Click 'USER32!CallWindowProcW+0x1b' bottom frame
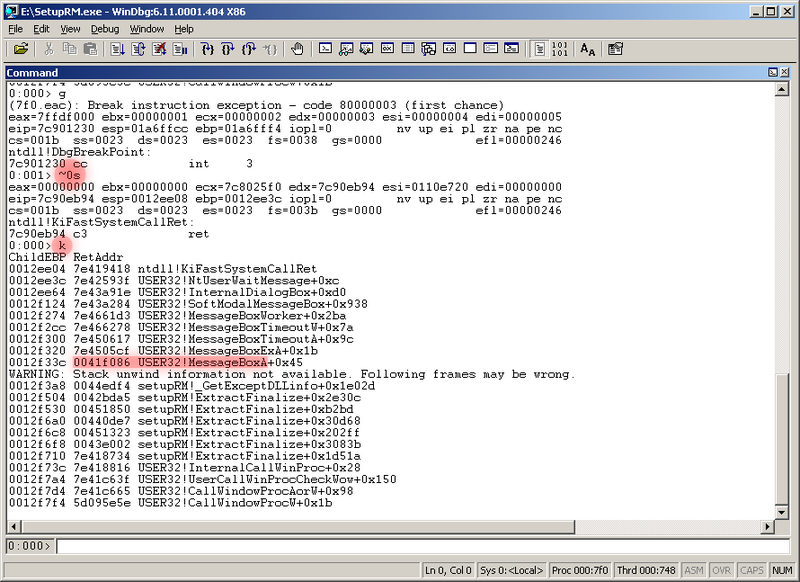This screenshot has width=800, height=582. pyautogui.click(x=235, y=503)
